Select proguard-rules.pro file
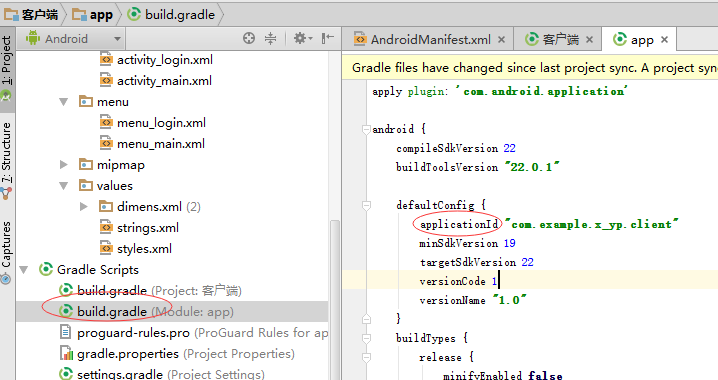718x380 pixels. (193, 333)
